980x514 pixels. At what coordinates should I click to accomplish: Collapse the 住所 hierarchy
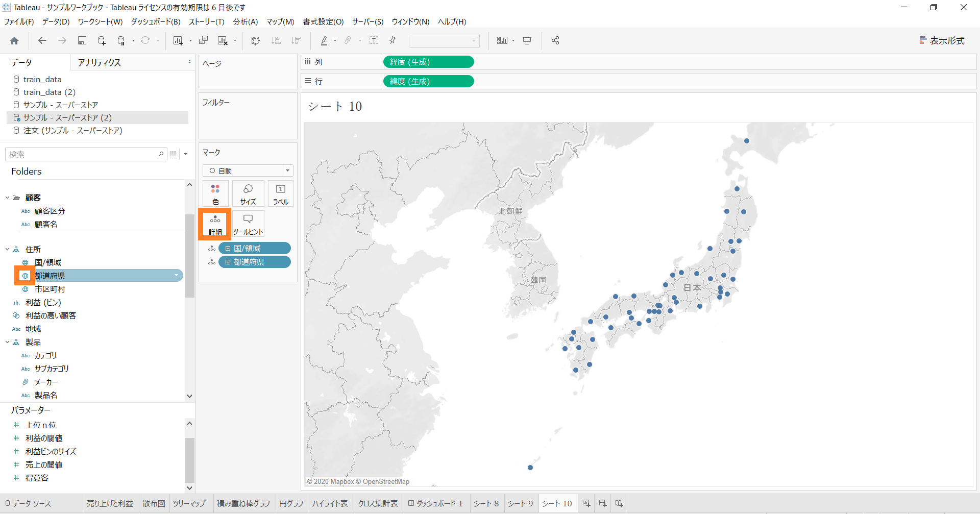click(x=7, y=249)
